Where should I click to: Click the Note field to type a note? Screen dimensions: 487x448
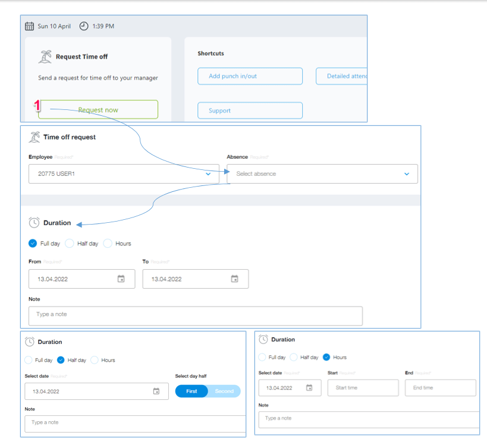tap(196, 316)
